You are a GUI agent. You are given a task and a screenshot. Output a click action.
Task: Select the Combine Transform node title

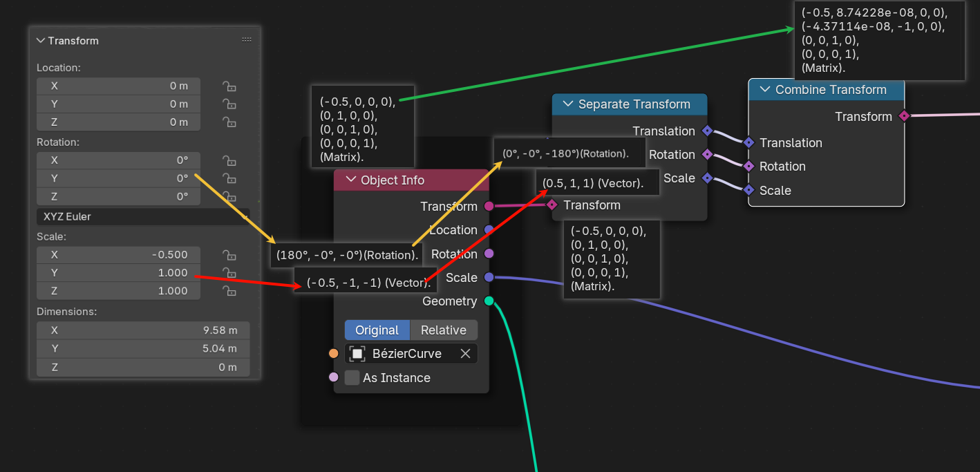click(831, 90)
